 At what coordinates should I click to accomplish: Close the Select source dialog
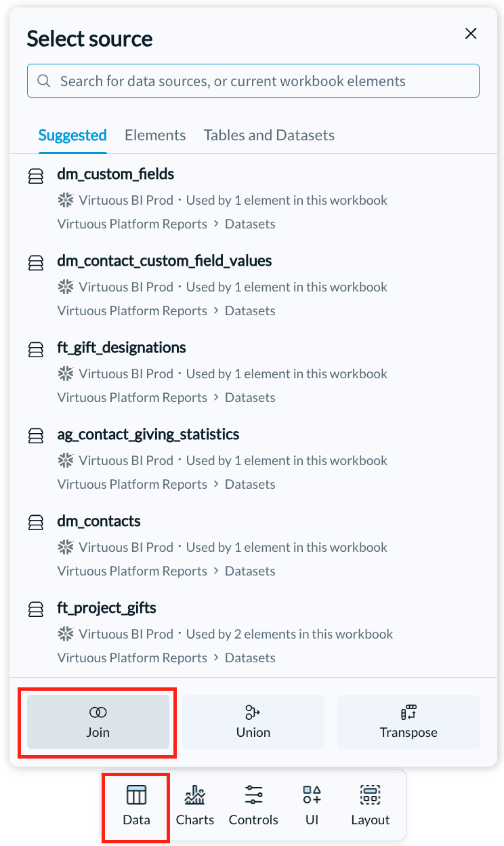coord(471,33)
